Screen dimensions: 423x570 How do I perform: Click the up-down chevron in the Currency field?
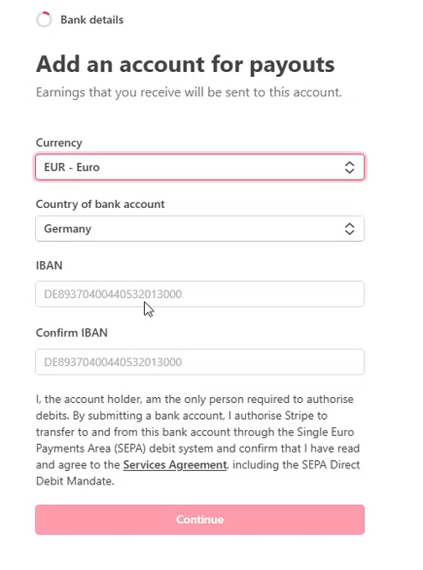(x=349, y=167)
